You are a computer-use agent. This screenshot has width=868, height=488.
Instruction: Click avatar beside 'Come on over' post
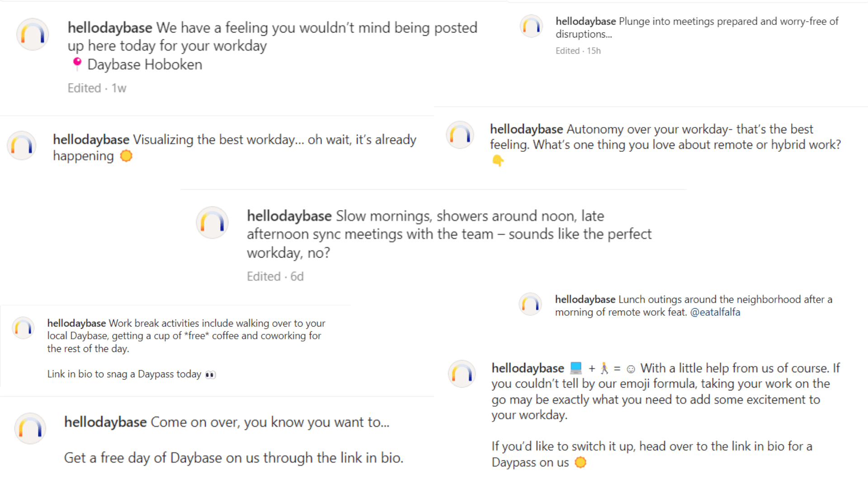point(30,428)
